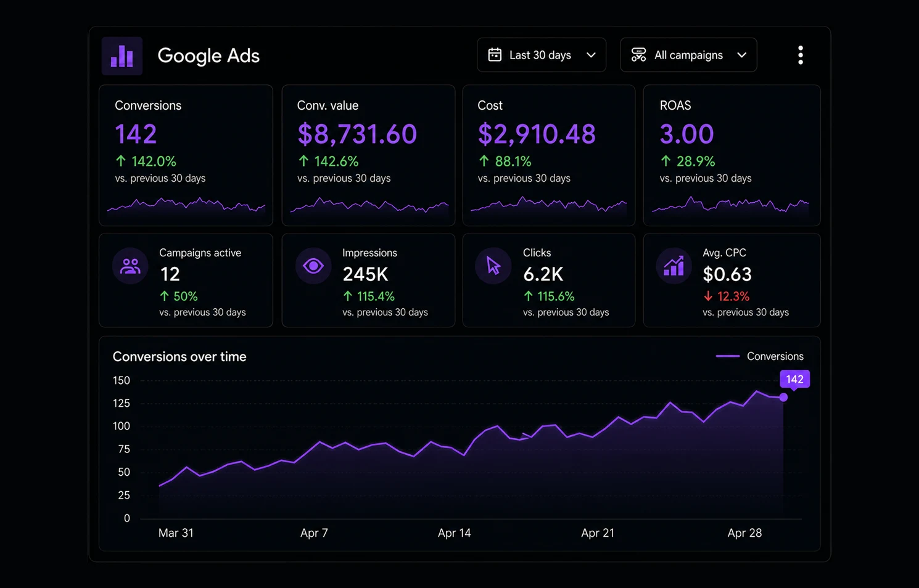Click the purple Conversions legend line
The height and width of the screenshot is (588, 919).
[728, 356]
